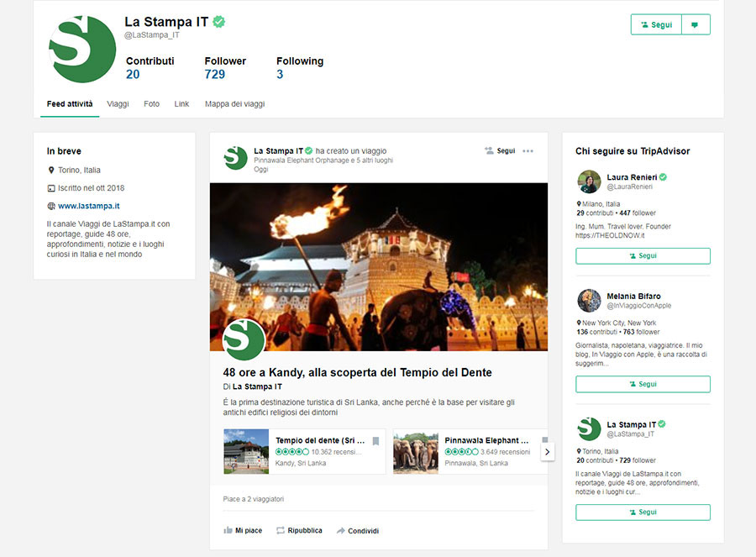This screenshot has height=557, width=756.
Task: Click the small La Stampa avatar in the post header
Action: pyautogui.click(x=236, y=158)
